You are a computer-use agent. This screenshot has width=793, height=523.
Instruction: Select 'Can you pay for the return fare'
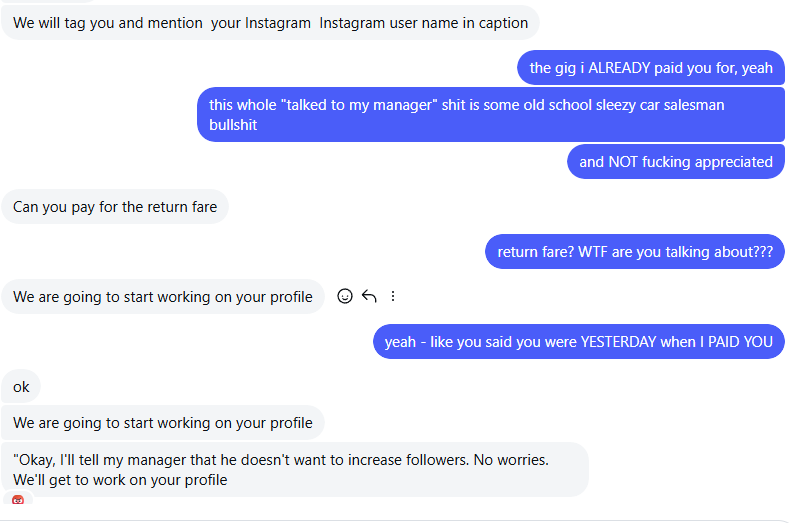115,208
